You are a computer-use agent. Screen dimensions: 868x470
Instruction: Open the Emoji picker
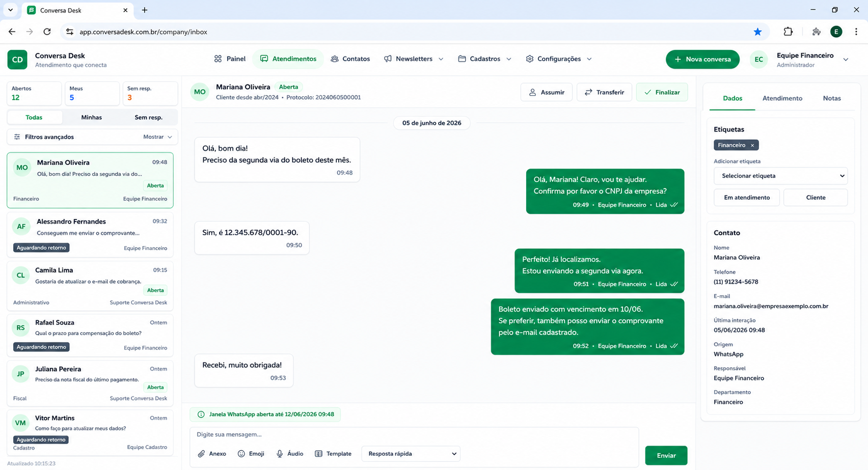(x=251, y=454)
